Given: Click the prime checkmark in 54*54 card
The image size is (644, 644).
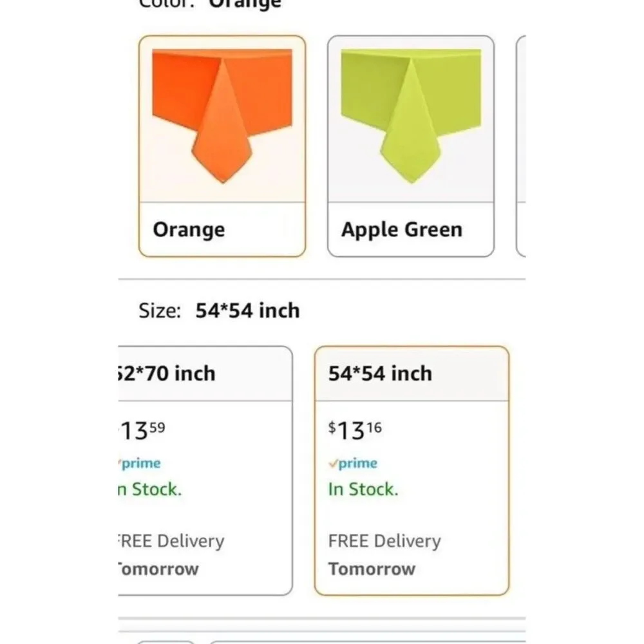Looking at the screenshot, I should pyautogui.click(x=333, y=464).
